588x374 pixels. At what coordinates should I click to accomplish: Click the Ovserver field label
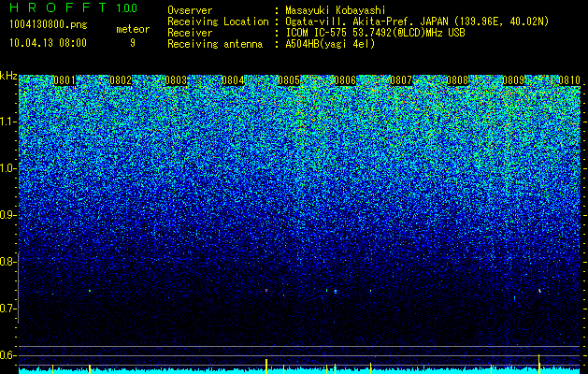click(190, 10)
